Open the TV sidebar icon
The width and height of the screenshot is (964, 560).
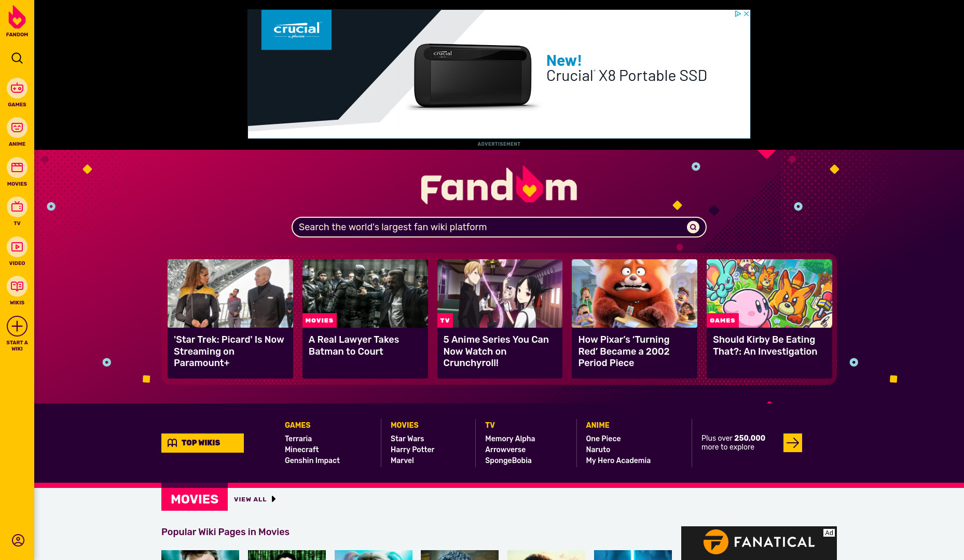pos(17,207)
